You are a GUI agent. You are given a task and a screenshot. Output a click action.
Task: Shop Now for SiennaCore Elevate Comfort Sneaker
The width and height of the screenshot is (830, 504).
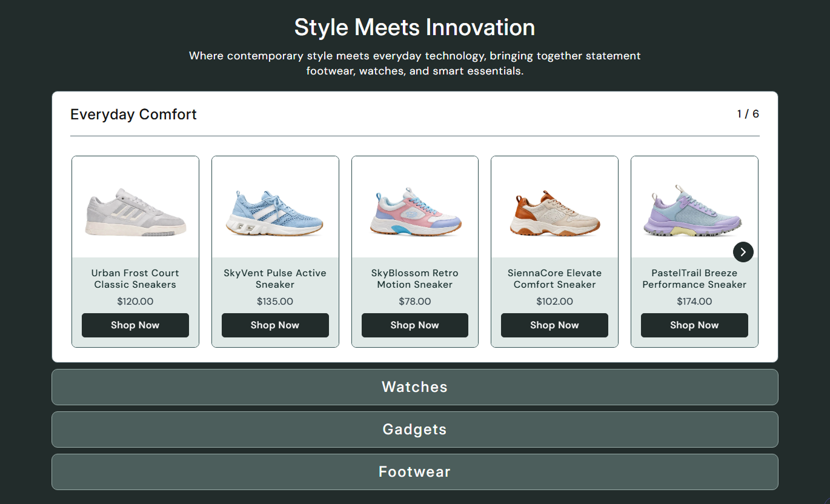point(554,325)
